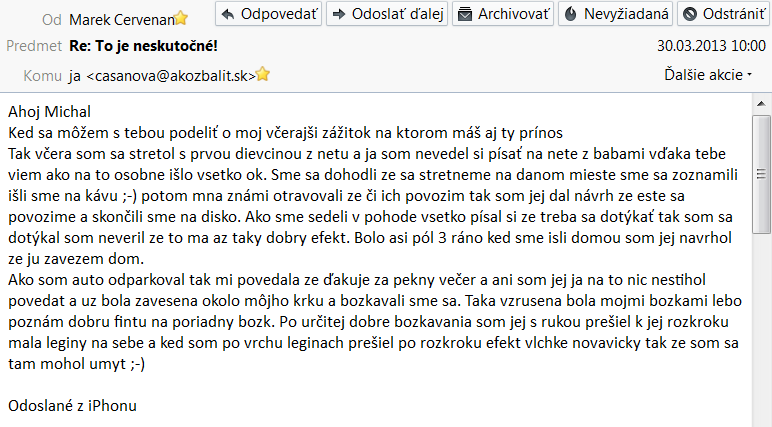
Task: Click the date 30.03.2013 10:00
Action: 711,46
